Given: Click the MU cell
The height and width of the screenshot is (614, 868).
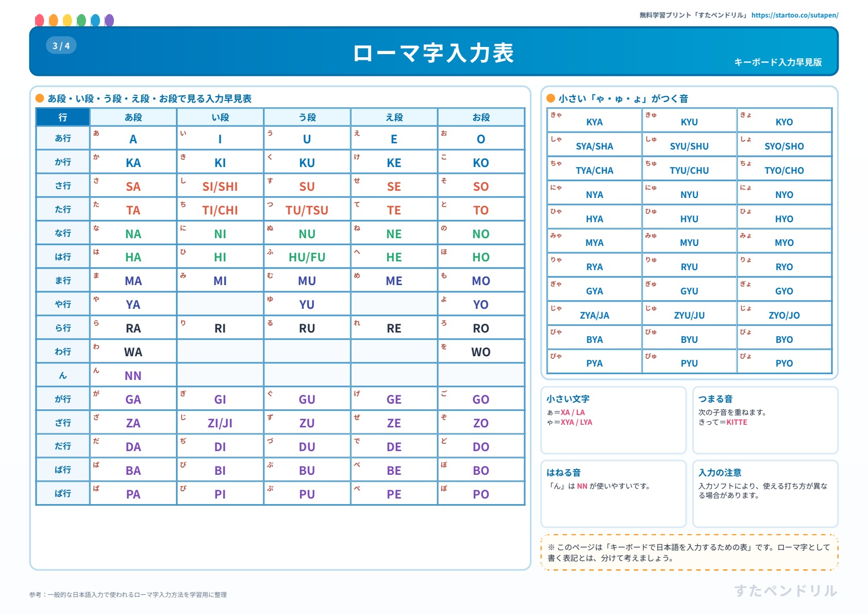Looking at the screenshot, I should pyautogui.click(x=307, y=280).
